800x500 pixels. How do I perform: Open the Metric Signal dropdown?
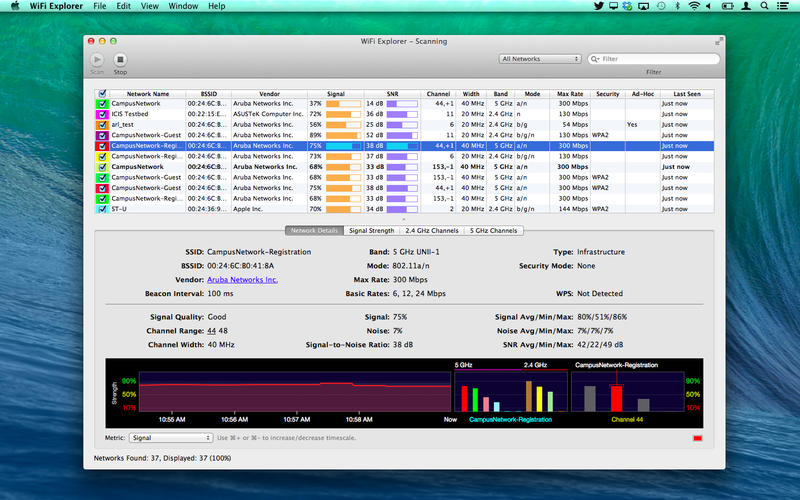coord(170,438)
